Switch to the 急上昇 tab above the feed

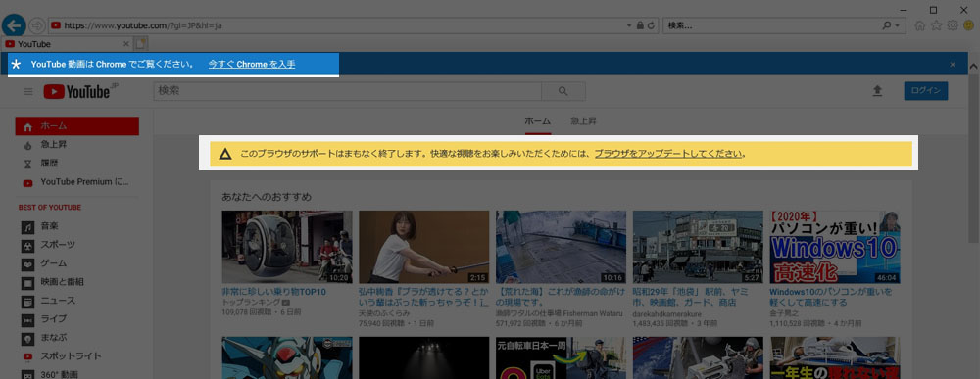pyautogui.click(x=584, y=121)
